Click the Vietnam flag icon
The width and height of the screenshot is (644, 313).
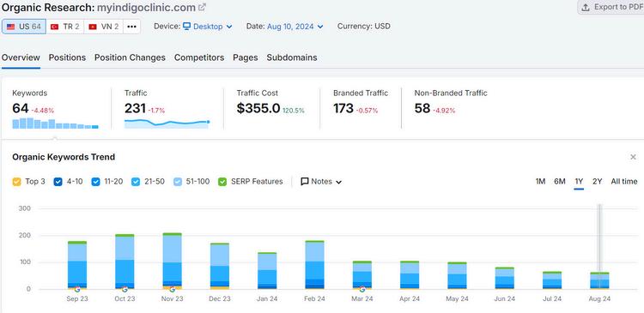(93, 27)
